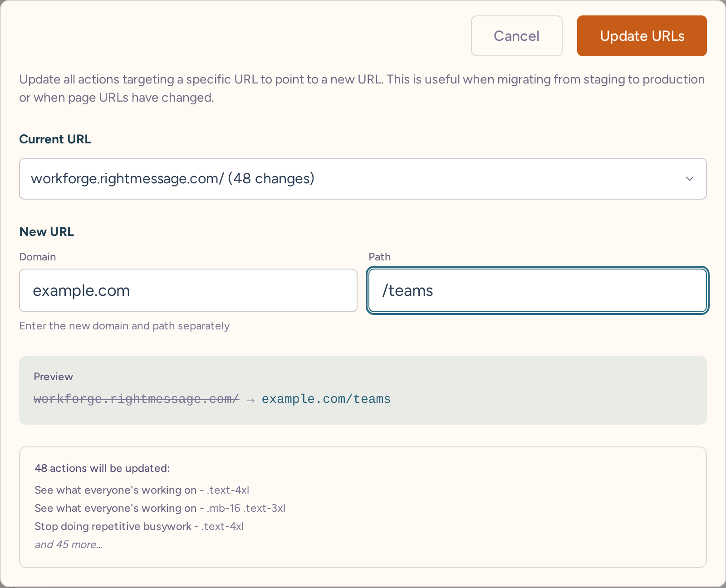
Task: Click the '48 actions will be updated' heading
Action: pyautogui.click(x=102, y=468)
